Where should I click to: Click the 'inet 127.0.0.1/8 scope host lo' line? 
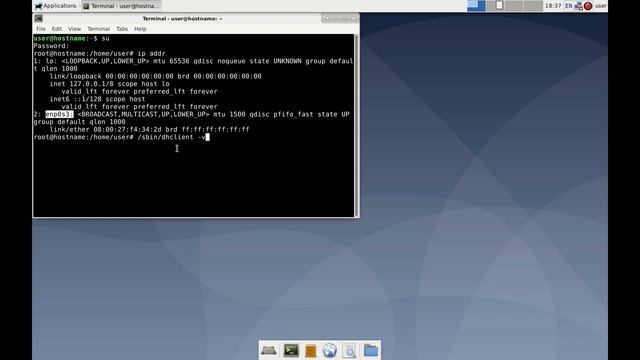tap(109, 84)
